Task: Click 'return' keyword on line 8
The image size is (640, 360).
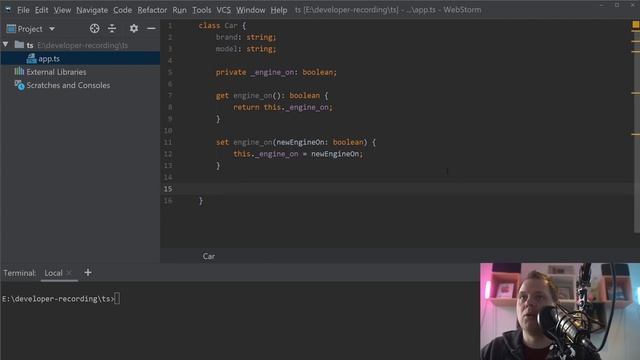Action: click(x=246, y=107)
